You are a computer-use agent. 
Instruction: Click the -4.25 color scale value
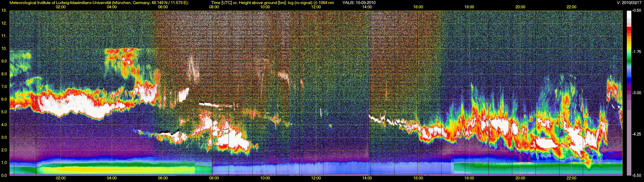point(636,134)
